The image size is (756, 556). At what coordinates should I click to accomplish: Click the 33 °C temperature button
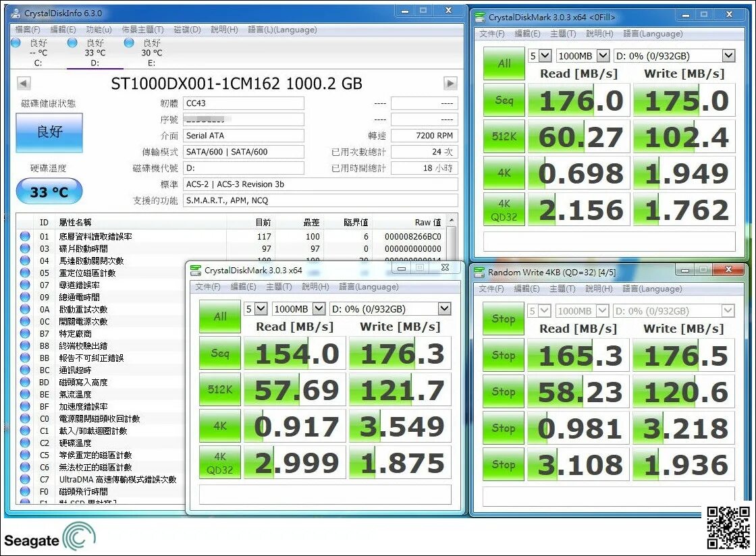[49, 192]
